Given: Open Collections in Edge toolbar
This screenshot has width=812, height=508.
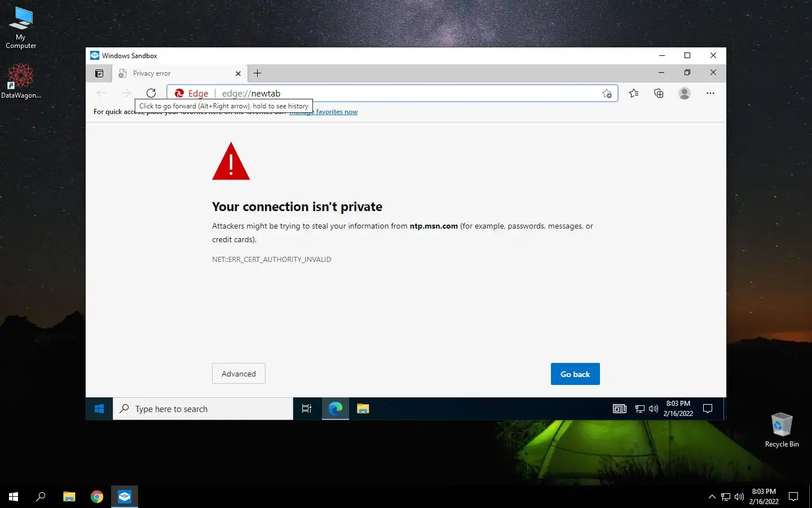Looking at the screenshot, I should coord(659,93).
